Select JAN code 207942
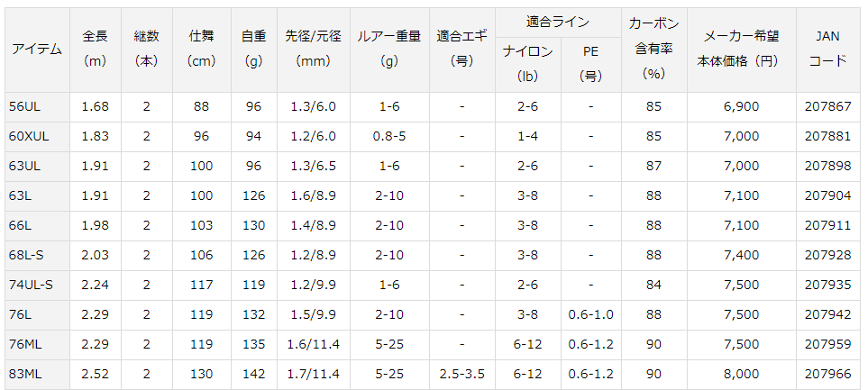 (827, 314)
